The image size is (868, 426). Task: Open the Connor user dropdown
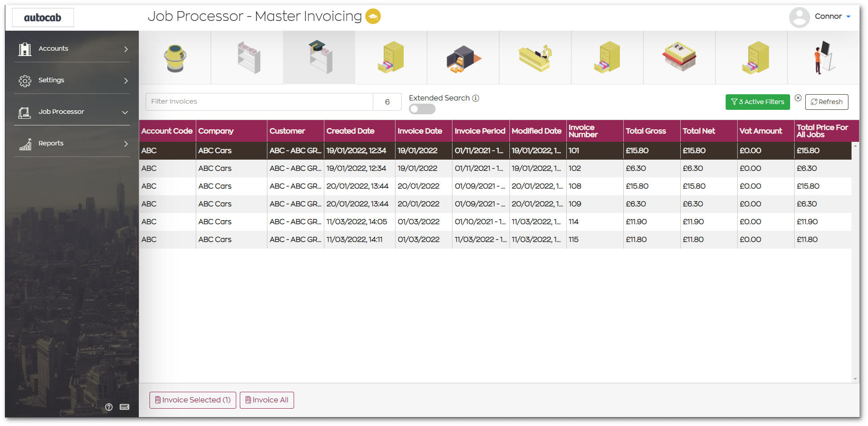point(832,16)
